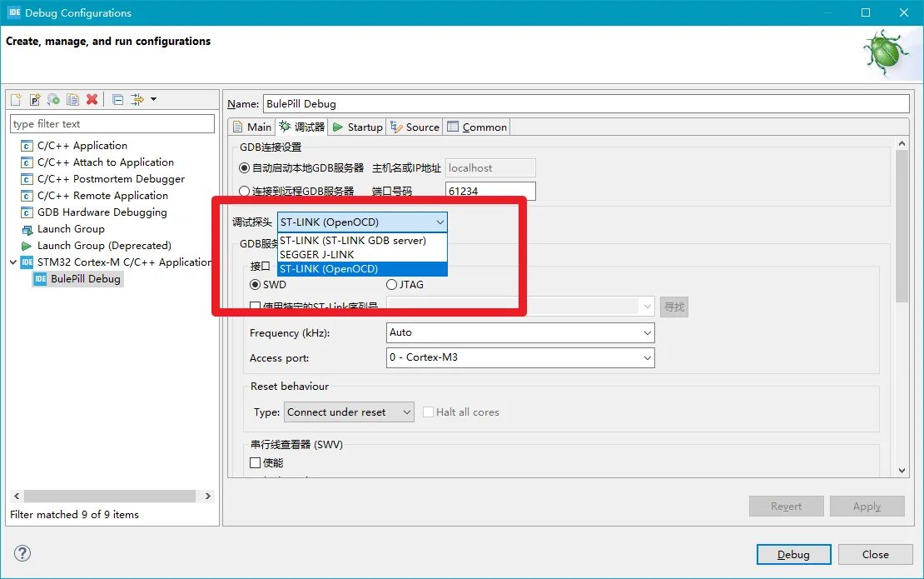Click the IDE icon beside STM32 Cortex-M C/C++ Application
This screenshot has width=924, height=579.
(x=27, y=262)
